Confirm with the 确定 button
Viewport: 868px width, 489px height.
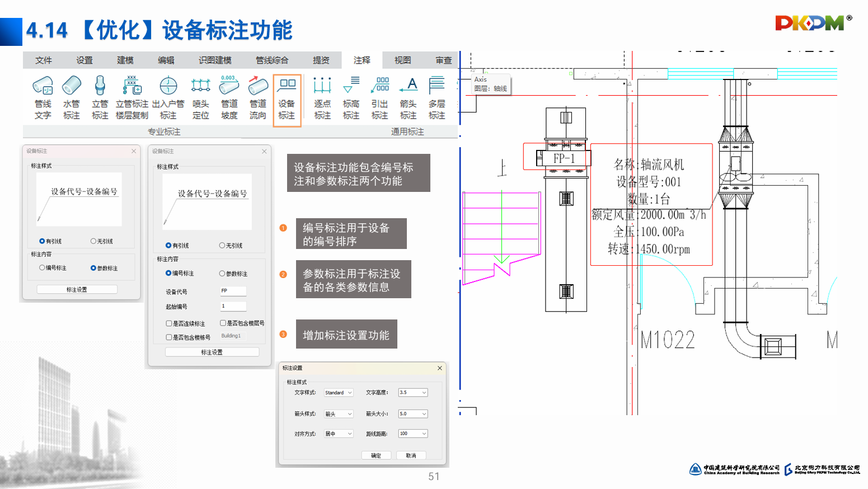pos(376,455)
